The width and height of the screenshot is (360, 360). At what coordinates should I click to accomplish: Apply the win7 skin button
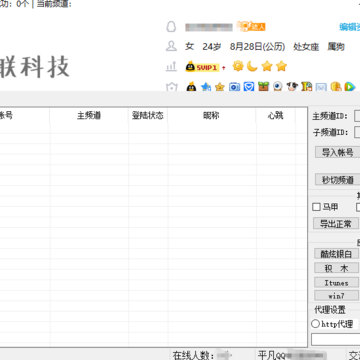(337, 295)
